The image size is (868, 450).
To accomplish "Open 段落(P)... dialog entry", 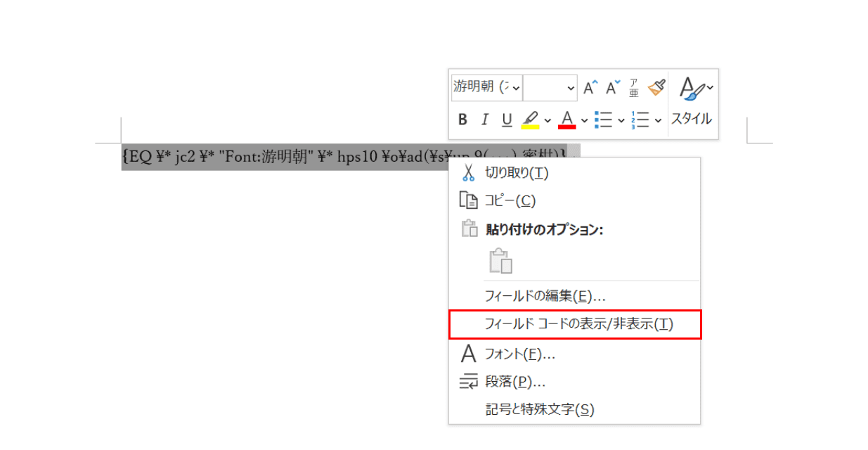I will (x=574, y=382).
